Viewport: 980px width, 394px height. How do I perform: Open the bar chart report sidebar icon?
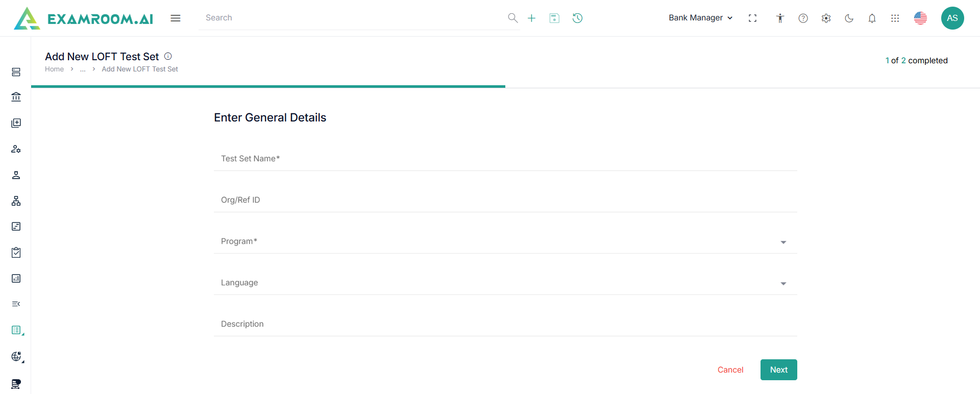16,278
